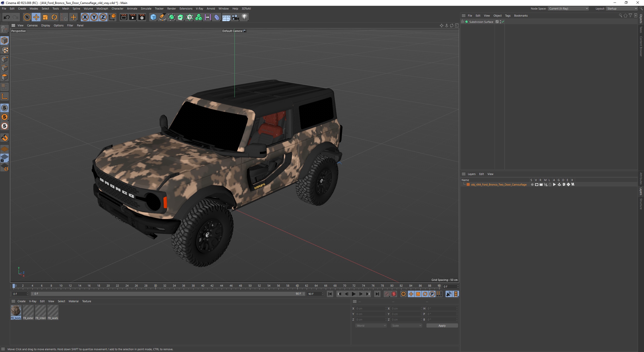Viewport: 644px width, 352px height.
Task: Open the MoGraph menu
Action: pyautogui.click(x=102, y=9)
